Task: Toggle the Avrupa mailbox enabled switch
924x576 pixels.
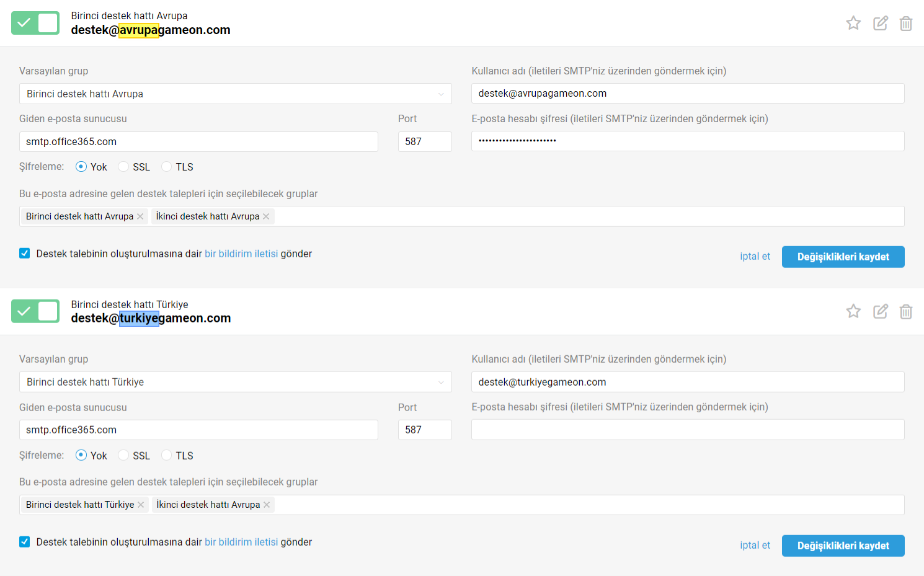Action: click(35, 23)
